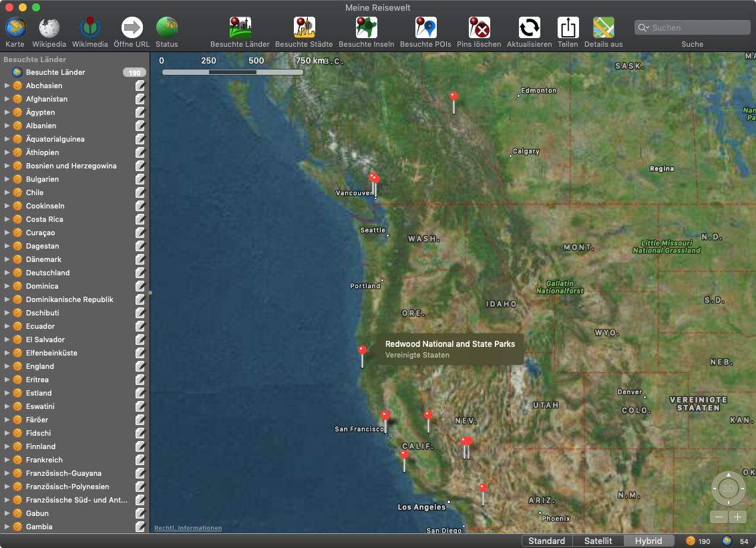Switch map to Satellit view
This screenshot has height=548, width=756.
(598, 541)
